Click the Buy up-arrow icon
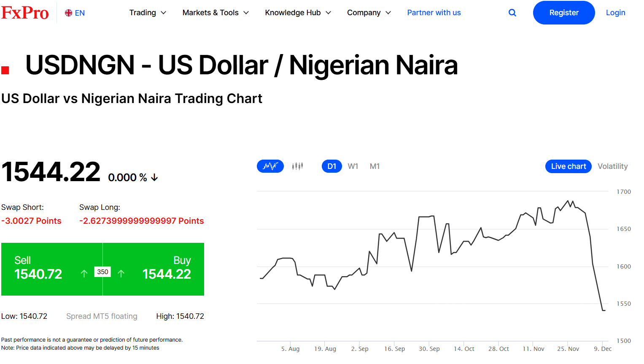644x364 pixels. tap(121, 274)
